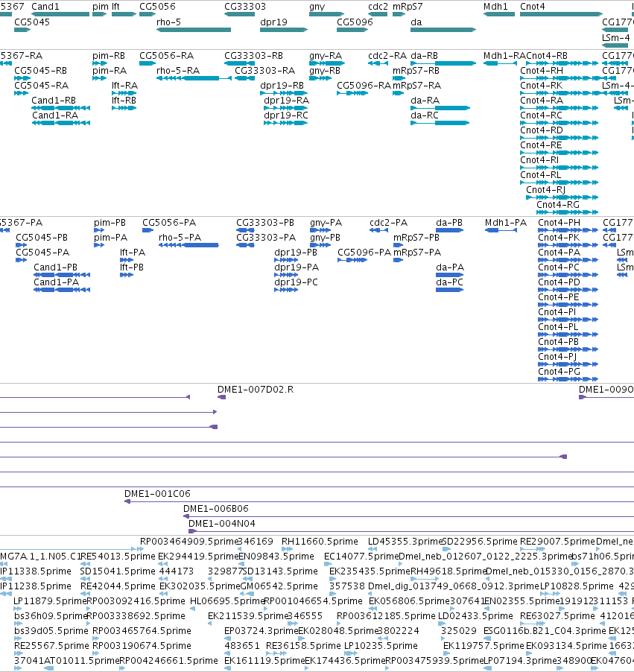Click transcript CG5045-RB
The width and height of the screenshot is (634, 672).
40,70
